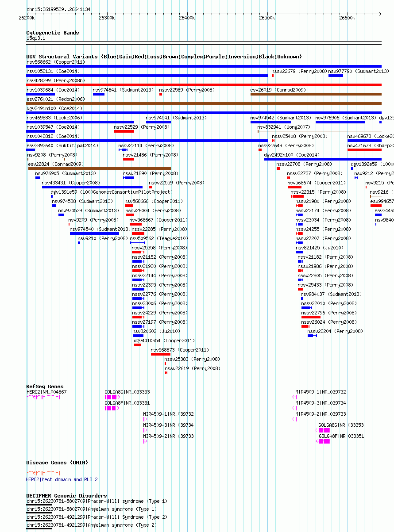
Task: Open nsv9208 (Perry2008) variant label
Action: 52,155
